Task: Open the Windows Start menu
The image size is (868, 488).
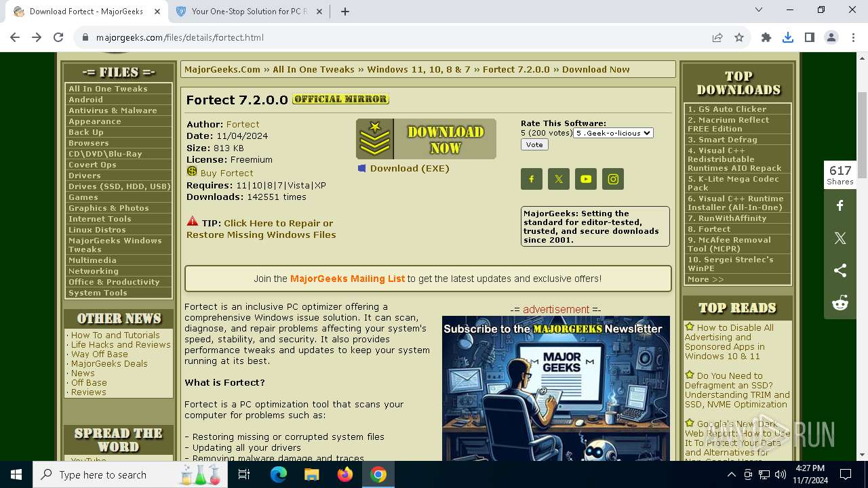Action: click(x=16, y=474)
